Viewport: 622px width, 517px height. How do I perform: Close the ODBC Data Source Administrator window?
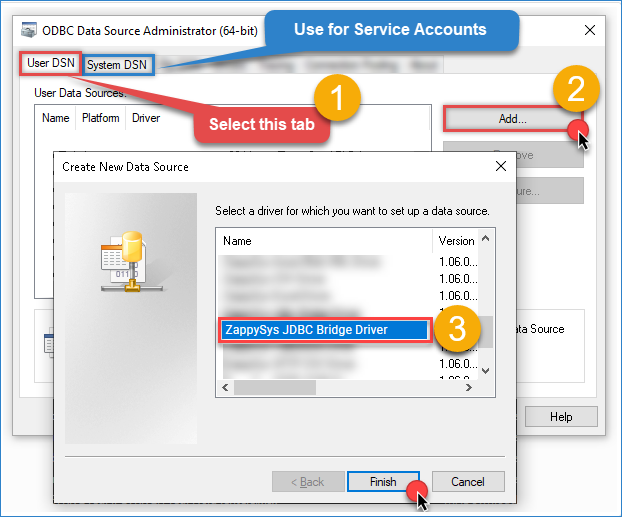coord(589,30)
